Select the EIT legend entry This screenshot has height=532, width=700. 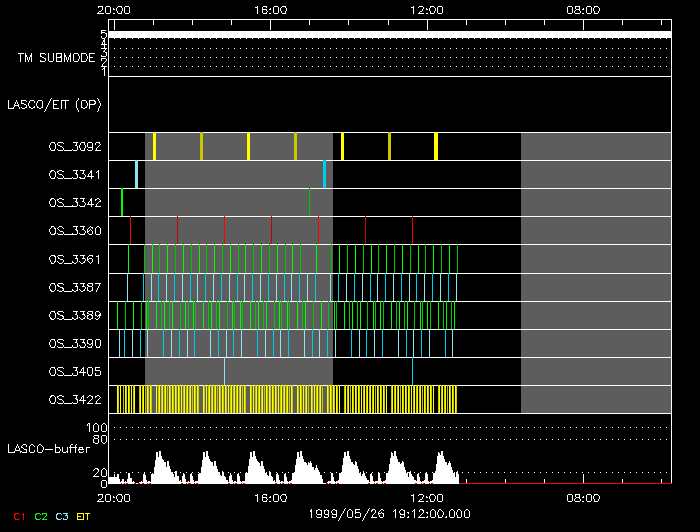click(83, 516)
